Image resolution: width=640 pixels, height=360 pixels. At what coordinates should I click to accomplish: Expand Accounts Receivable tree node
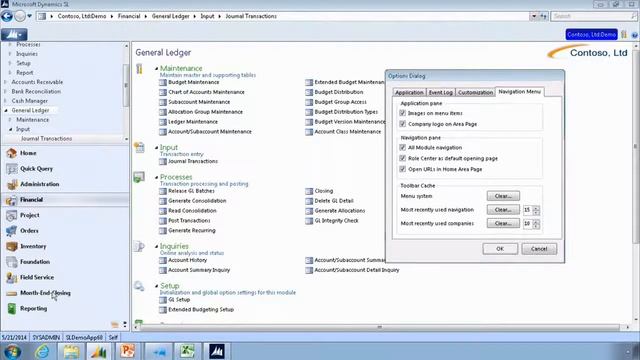[x=6, y=82]
